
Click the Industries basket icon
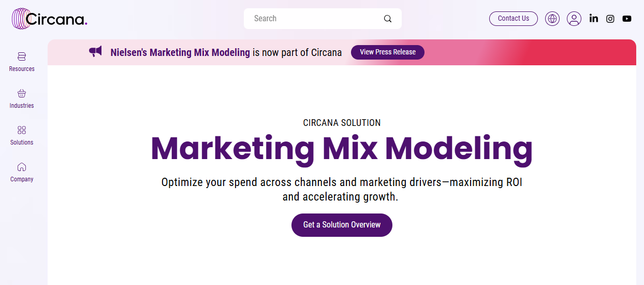tap(22, 93)
